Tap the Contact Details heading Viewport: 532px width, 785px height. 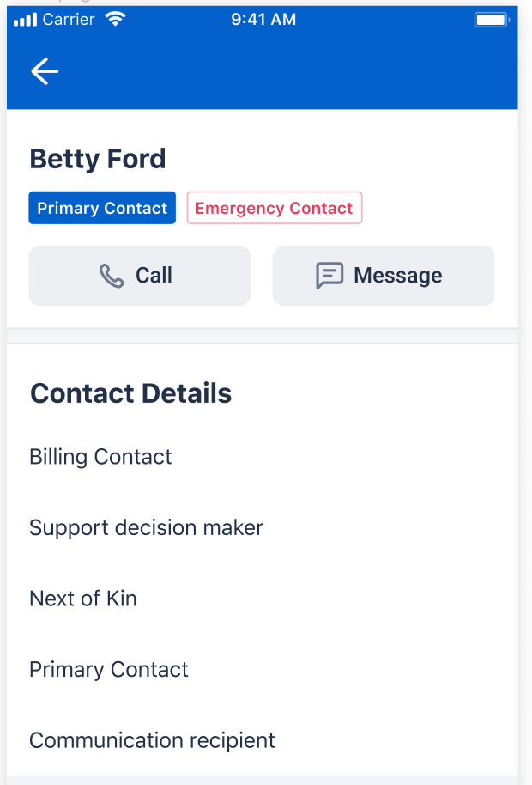point(131,393)
